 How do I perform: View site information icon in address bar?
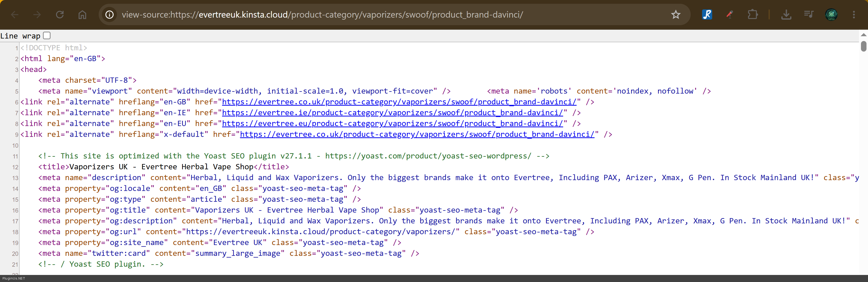(x=110, y=15)
